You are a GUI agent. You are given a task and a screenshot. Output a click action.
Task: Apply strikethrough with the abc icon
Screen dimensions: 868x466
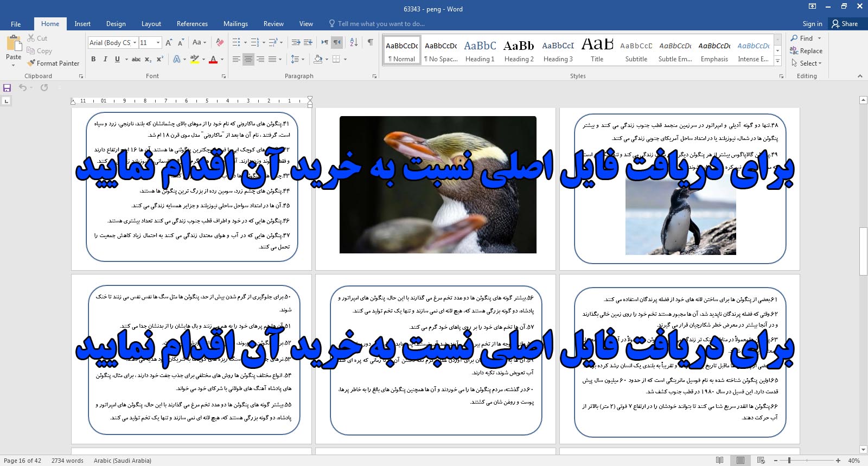136,59
